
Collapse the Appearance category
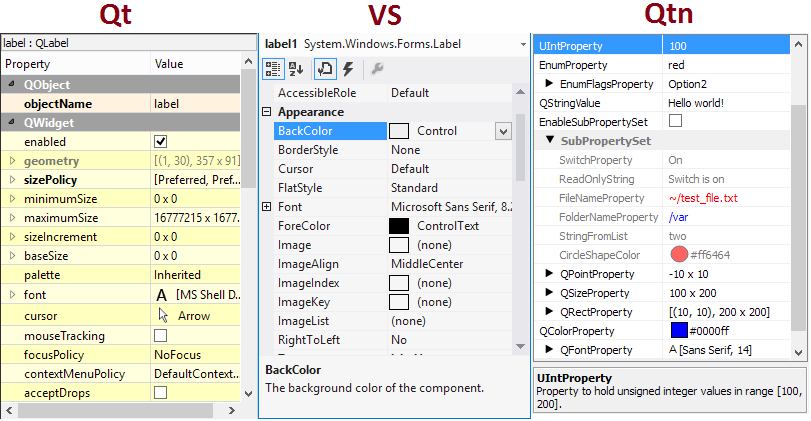266,112
